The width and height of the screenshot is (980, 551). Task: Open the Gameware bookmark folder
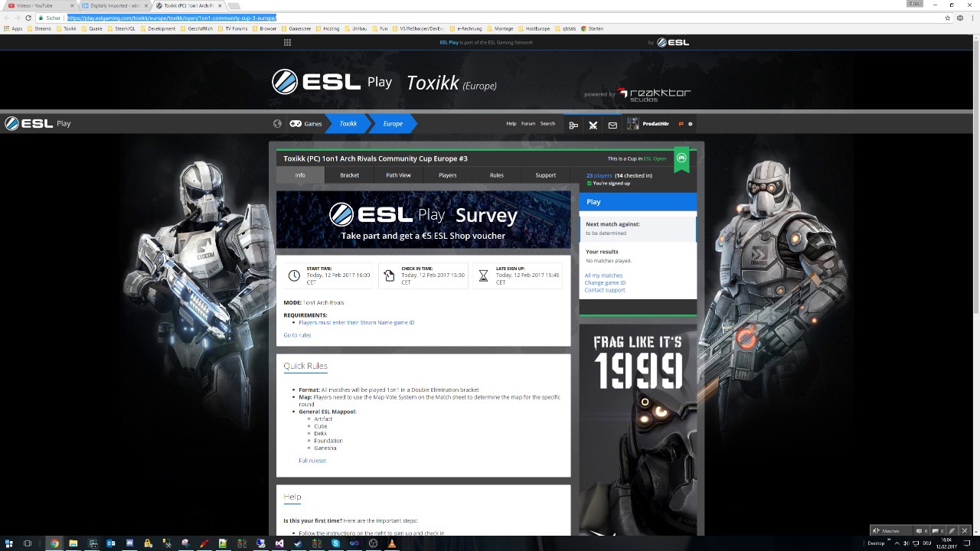pos(296,28)
